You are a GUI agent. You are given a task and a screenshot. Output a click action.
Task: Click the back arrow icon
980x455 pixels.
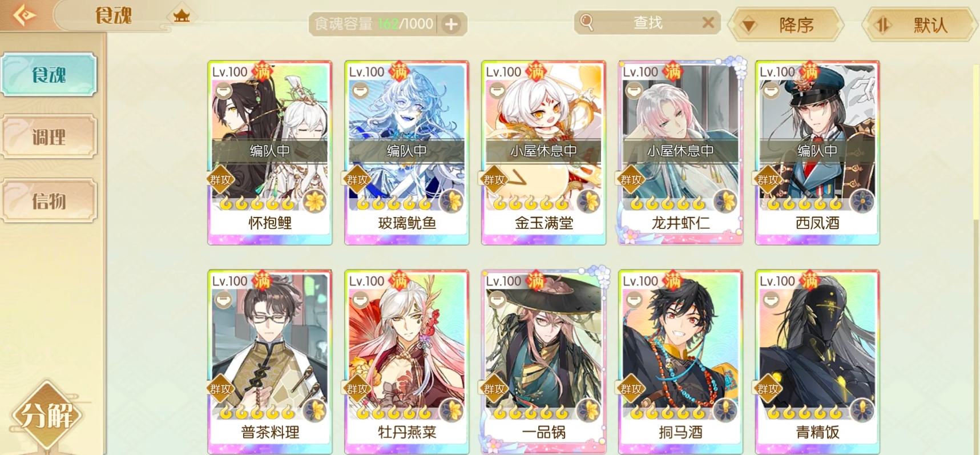click(24, 15)
